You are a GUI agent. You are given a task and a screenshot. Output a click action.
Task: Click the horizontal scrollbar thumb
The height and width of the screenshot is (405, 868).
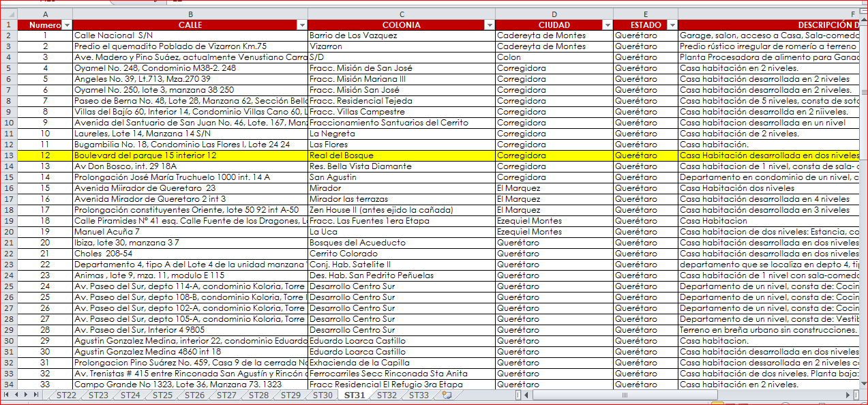(625, 395)
